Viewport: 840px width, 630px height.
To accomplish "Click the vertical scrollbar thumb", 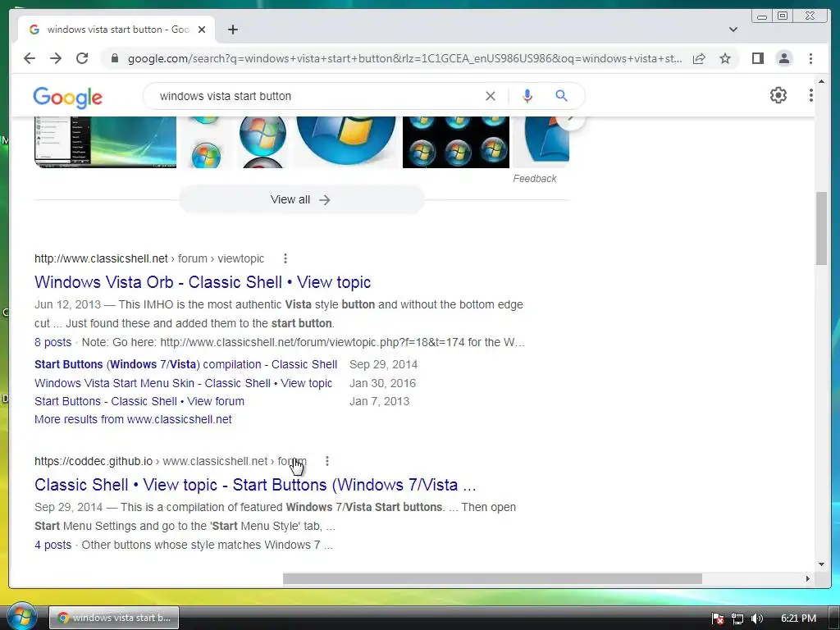I will (821, 228).
